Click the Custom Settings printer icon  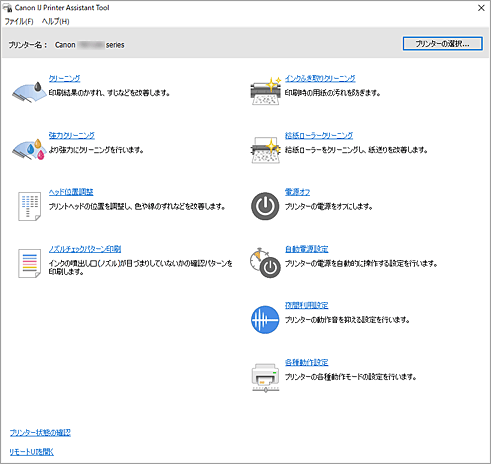click(x=265, y=378)
